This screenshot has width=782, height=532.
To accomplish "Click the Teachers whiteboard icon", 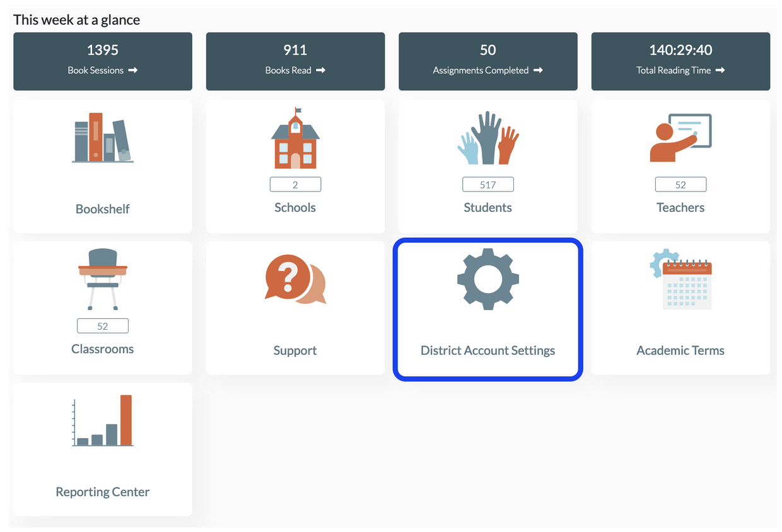I will pyautogui.click(x=680, y=138).
